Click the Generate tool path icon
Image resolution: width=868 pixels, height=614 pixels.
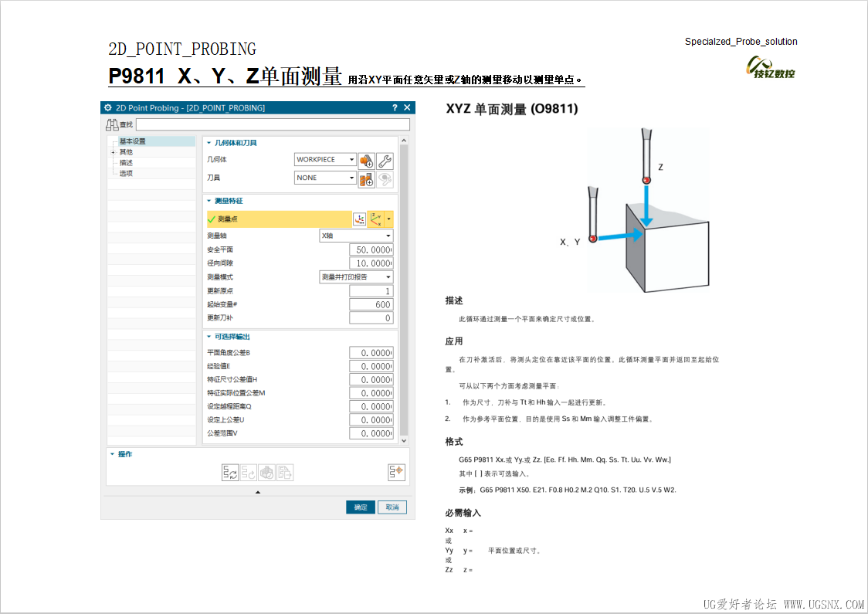point(230,472)
